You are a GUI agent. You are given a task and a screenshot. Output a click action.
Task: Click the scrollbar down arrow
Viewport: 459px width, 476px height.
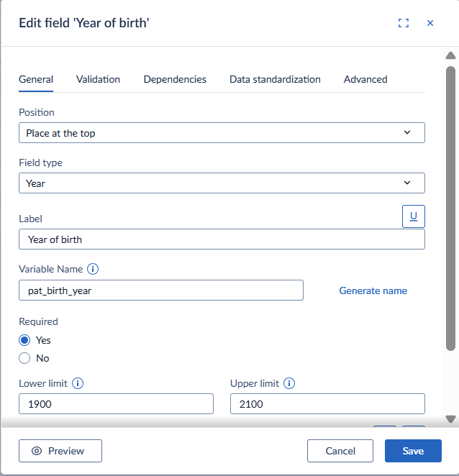[x=450, y=419]
